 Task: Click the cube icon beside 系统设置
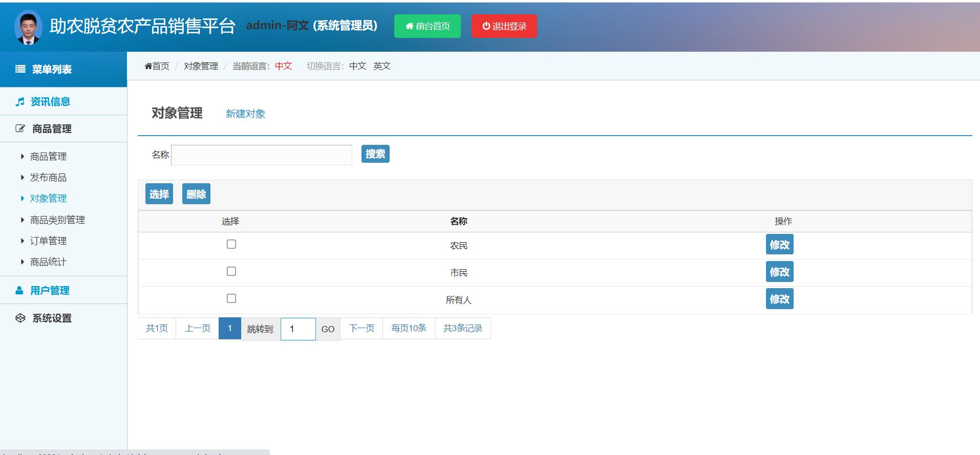(x=20, y=318)
